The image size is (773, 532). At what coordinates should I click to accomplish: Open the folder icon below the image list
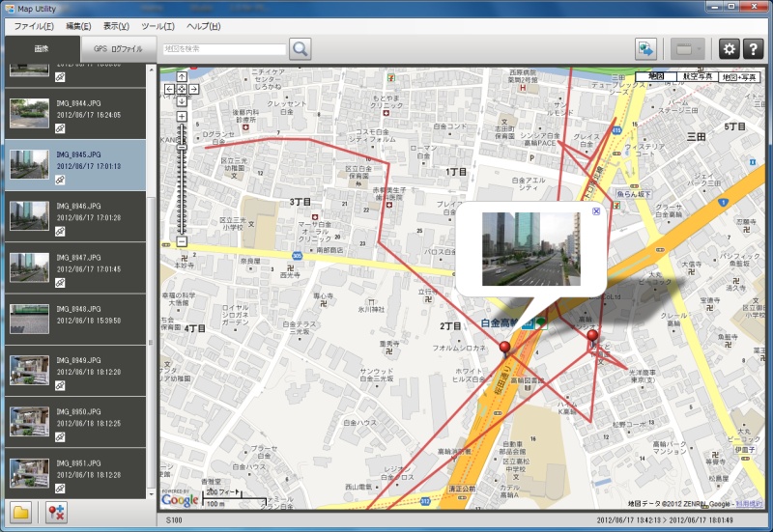click(20, 513)
